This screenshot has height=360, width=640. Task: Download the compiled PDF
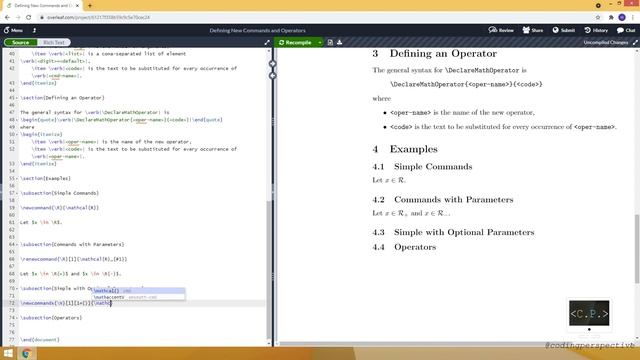coord(340,42)
